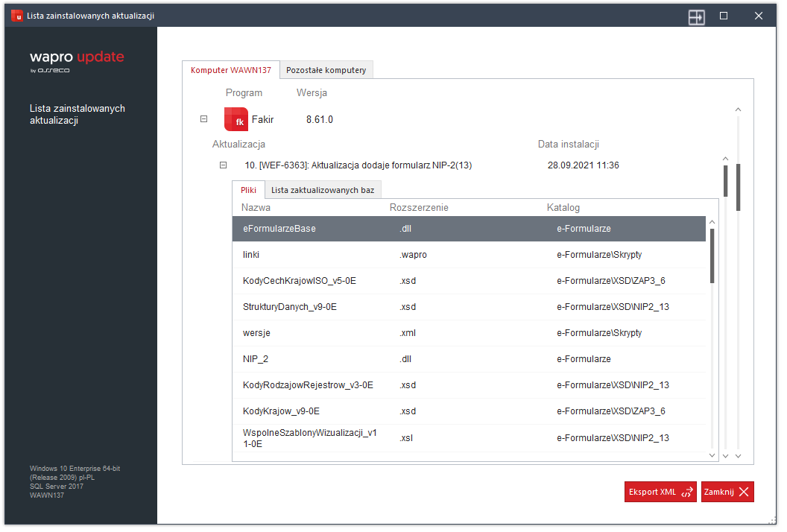Select KodyKrajow_v9-0E row
Screen dimensions: 787x532
click(469, 411)
